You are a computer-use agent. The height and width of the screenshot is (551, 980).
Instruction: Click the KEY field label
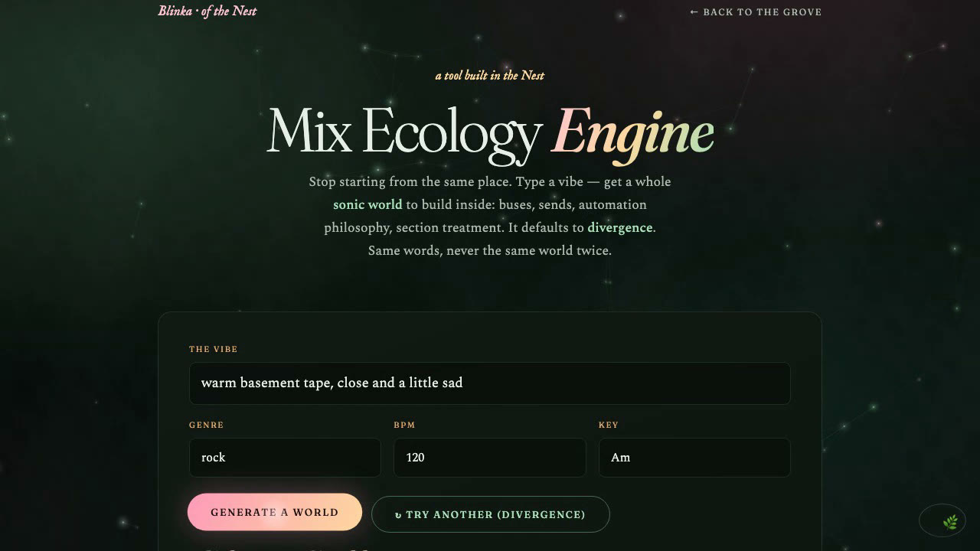(609, 425)
